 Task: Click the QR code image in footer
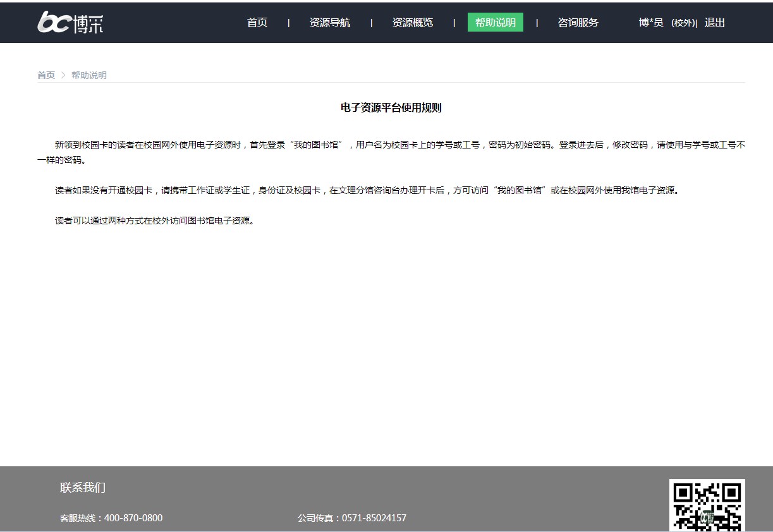707,505
